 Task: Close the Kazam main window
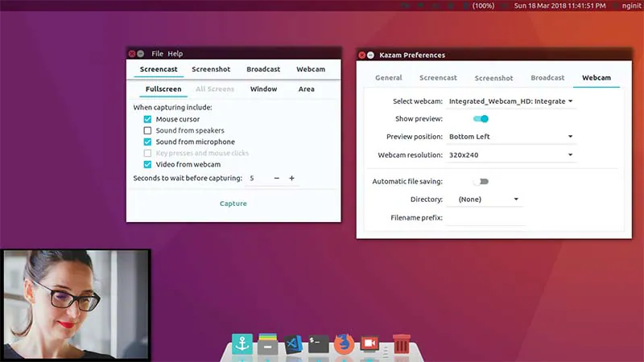[132, 54]
